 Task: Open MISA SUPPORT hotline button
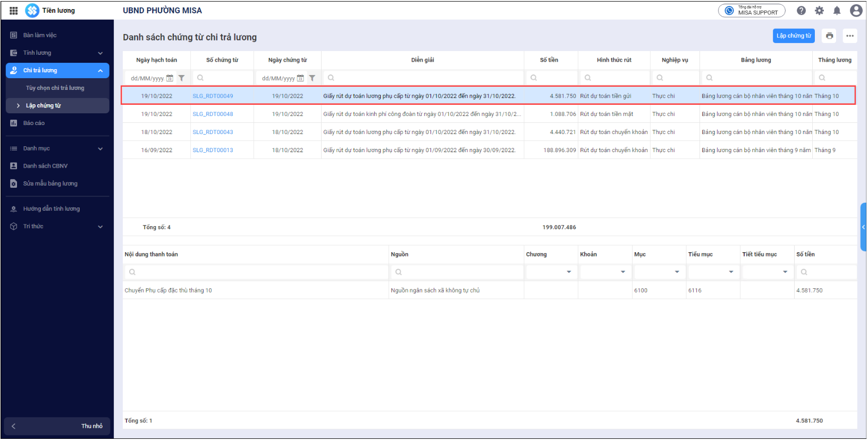pos(752,11)
